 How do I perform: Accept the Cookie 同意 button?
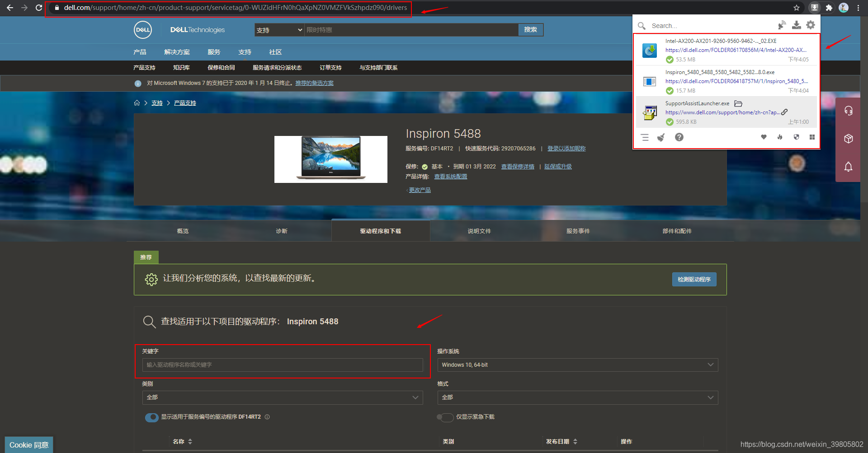point(29,445)
